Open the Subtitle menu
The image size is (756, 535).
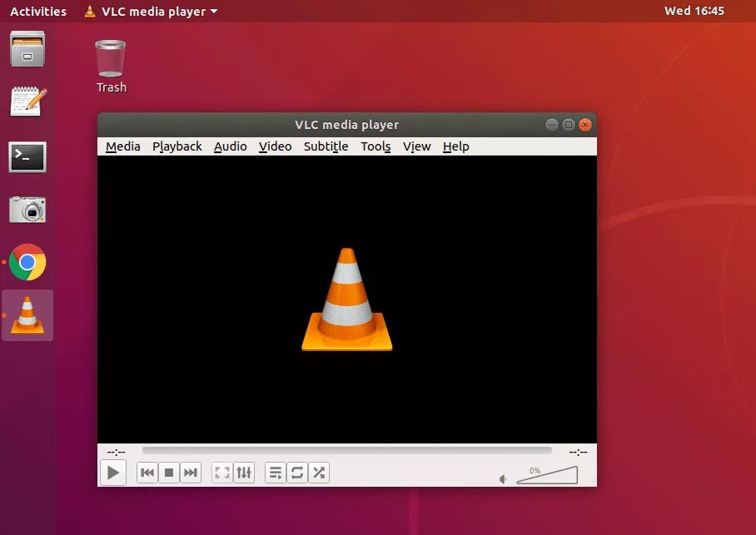tap(326, 146)
